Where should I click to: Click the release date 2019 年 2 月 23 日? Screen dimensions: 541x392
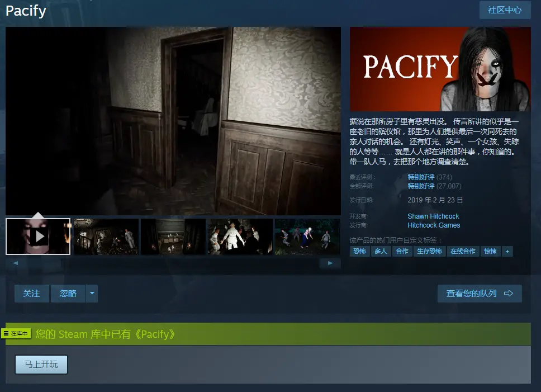(435, 200)
